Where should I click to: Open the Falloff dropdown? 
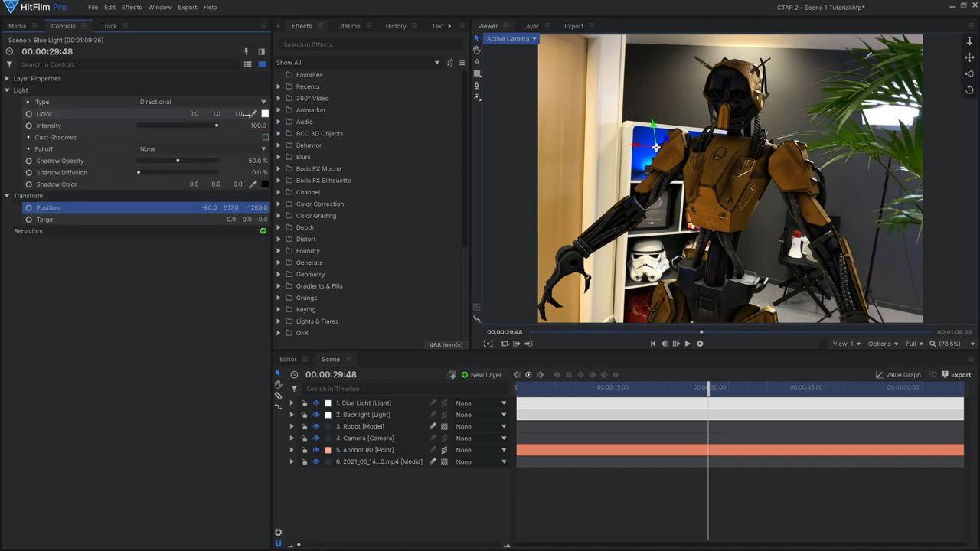coord(203,149)
